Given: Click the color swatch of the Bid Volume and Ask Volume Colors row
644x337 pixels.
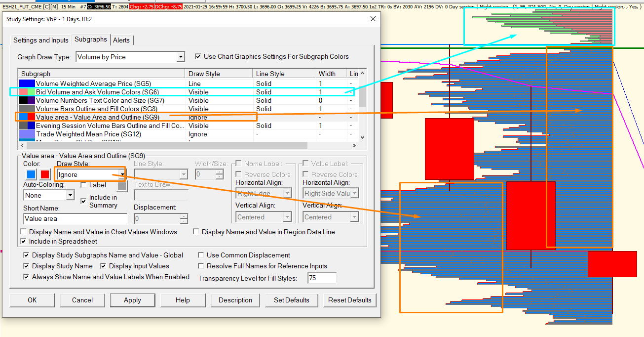Looking at the screenshot, I should click(27, 92).
